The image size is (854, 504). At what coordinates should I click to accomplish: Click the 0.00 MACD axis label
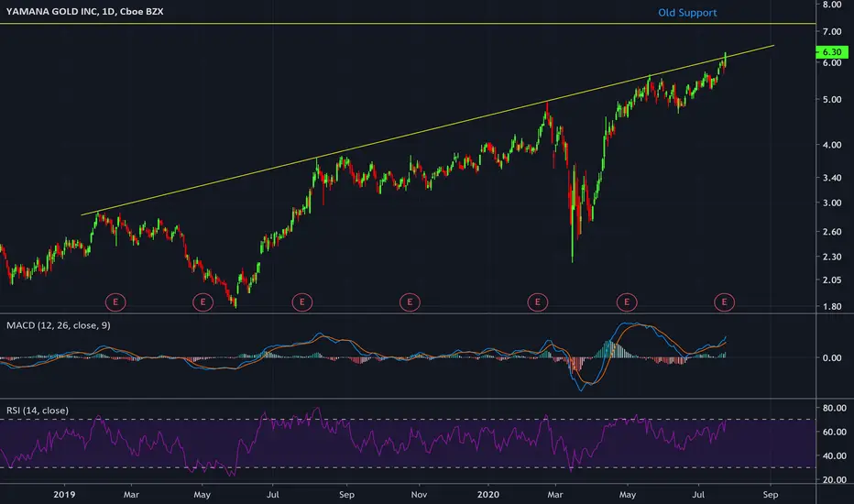pyautogui.click(x=832, y=358)
